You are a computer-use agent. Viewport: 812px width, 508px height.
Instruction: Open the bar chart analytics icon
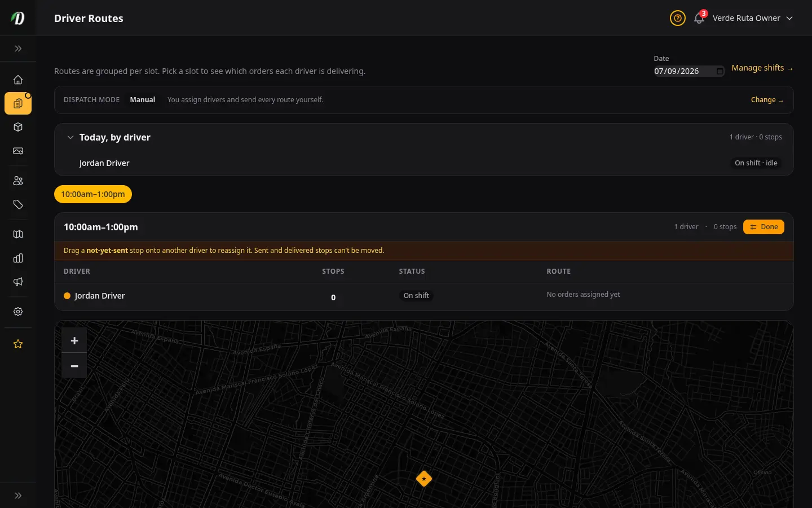[18, 258]
